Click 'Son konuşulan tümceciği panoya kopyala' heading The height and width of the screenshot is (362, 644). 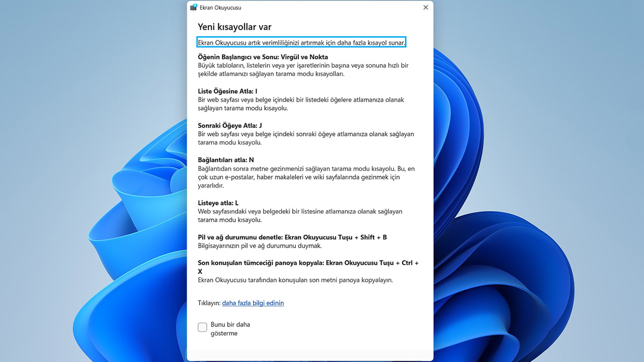tap(308, 263)
